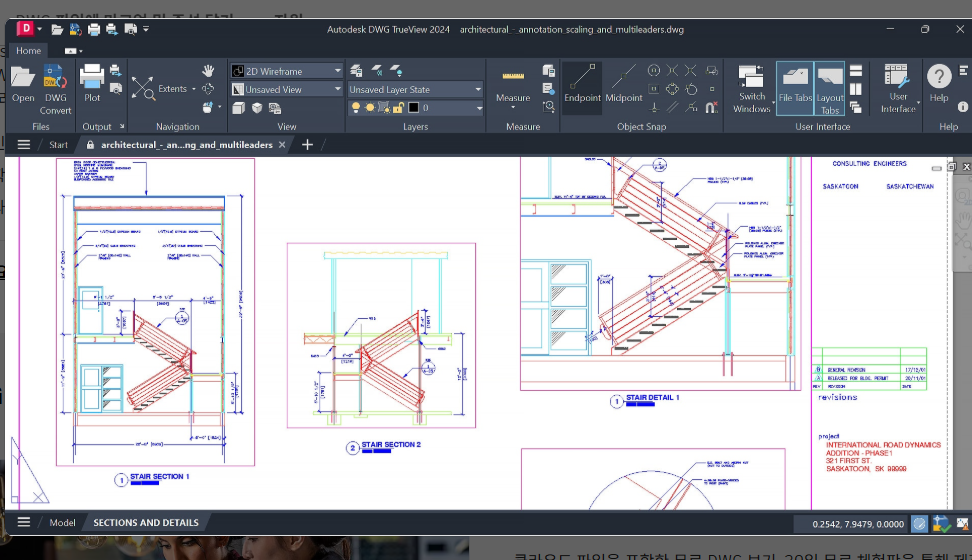This screenshot has height=560, width=972.
Task: Expand the quick access toolbar customize arrow
Action: (146, 29)
